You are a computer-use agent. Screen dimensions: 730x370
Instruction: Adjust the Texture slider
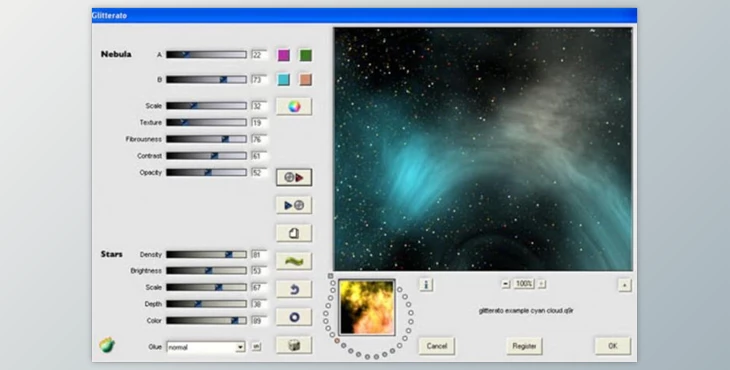coord(206,122)
